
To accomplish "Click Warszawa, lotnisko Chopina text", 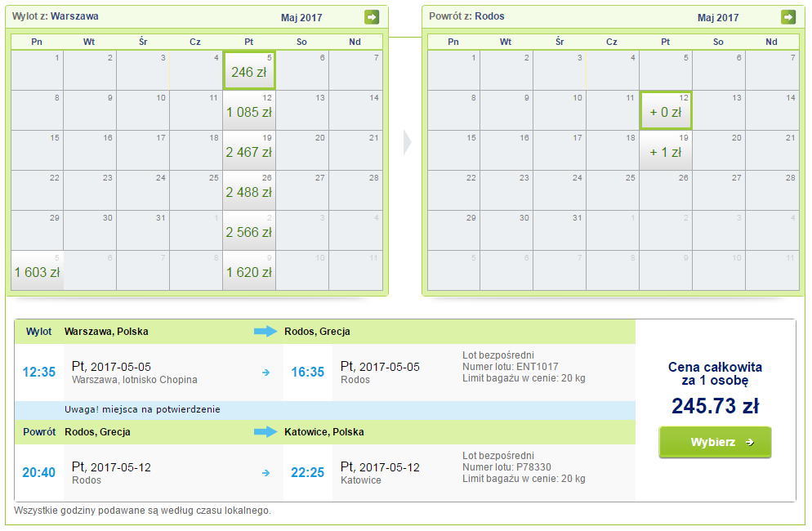I will (135, 380).
